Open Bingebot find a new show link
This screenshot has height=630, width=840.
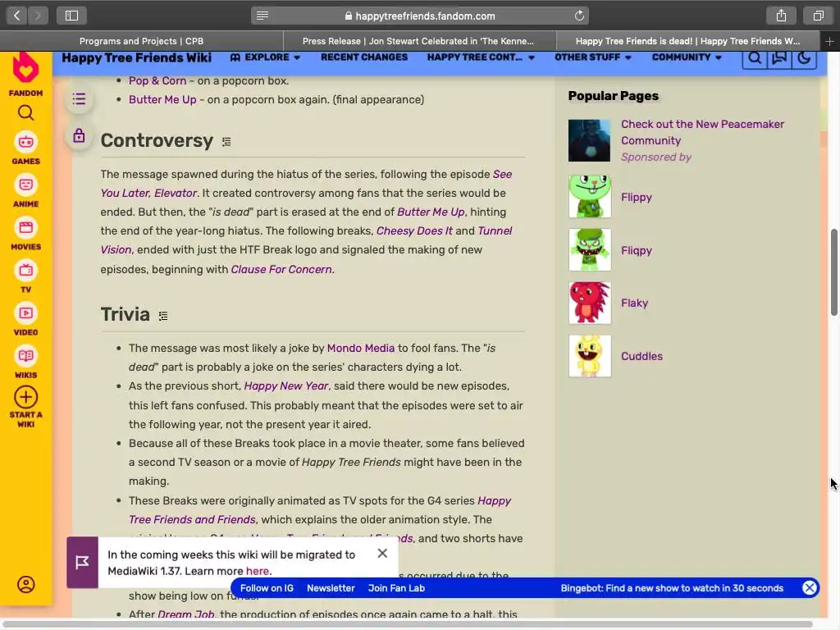point(672,588)
